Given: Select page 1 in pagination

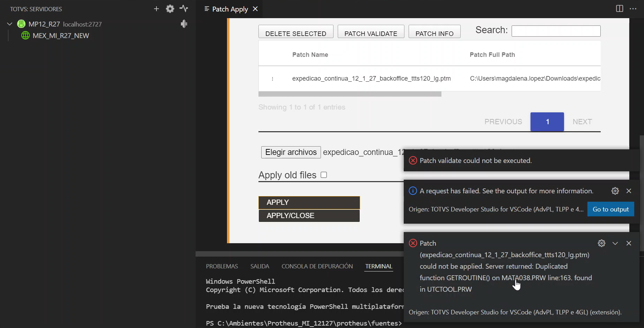Looking at the screenshot, I should (x=547, y=122).
